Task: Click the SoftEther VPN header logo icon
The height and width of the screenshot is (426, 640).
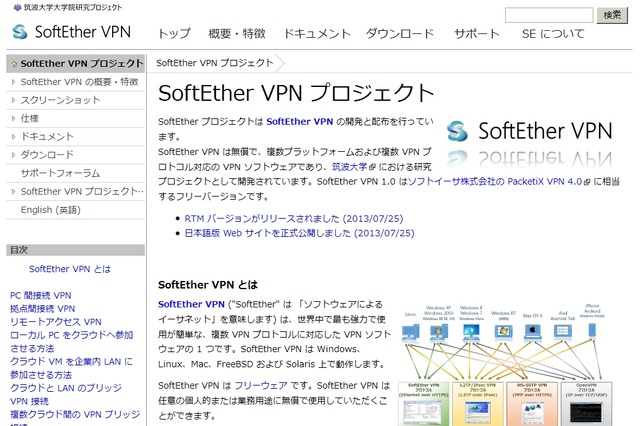Action: tap(19, 32)
